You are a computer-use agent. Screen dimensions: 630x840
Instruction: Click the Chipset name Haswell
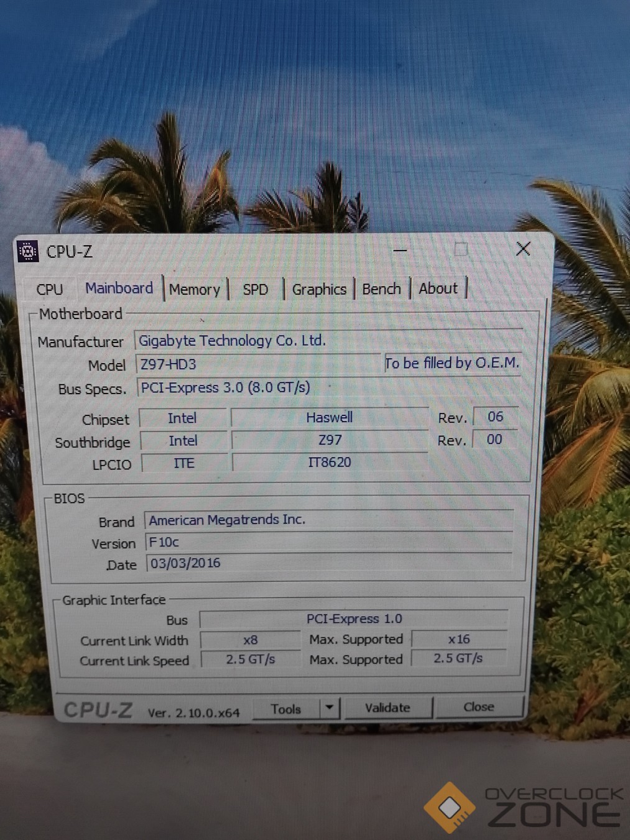330,417
